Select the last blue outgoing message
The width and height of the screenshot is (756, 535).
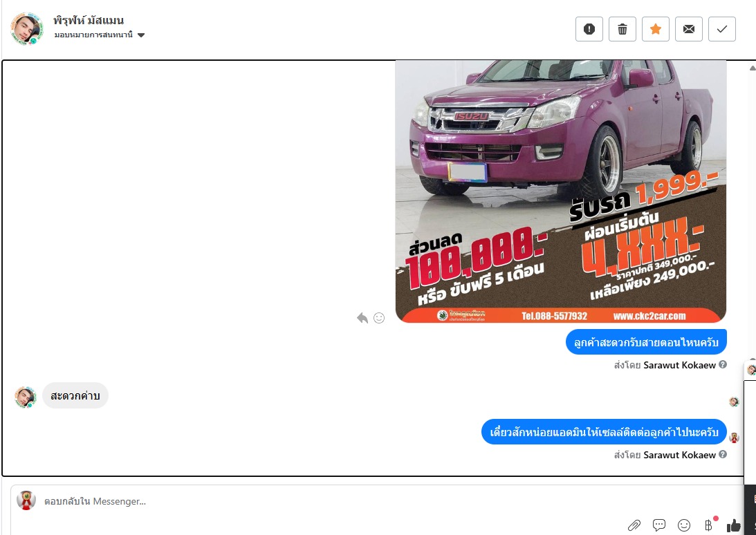604,432
